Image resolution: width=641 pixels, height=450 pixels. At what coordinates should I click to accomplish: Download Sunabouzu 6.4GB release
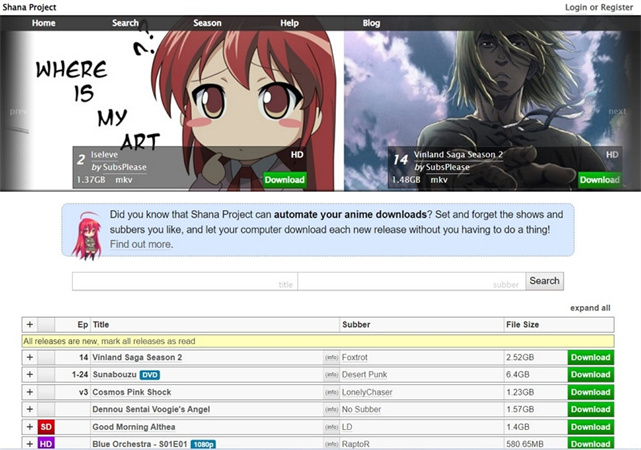591,374
